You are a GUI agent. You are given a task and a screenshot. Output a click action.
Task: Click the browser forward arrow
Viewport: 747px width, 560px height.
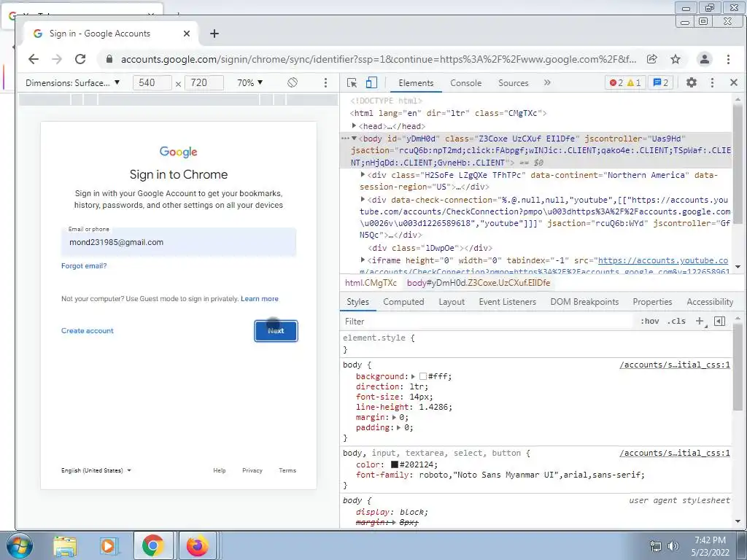coord(57,59)
